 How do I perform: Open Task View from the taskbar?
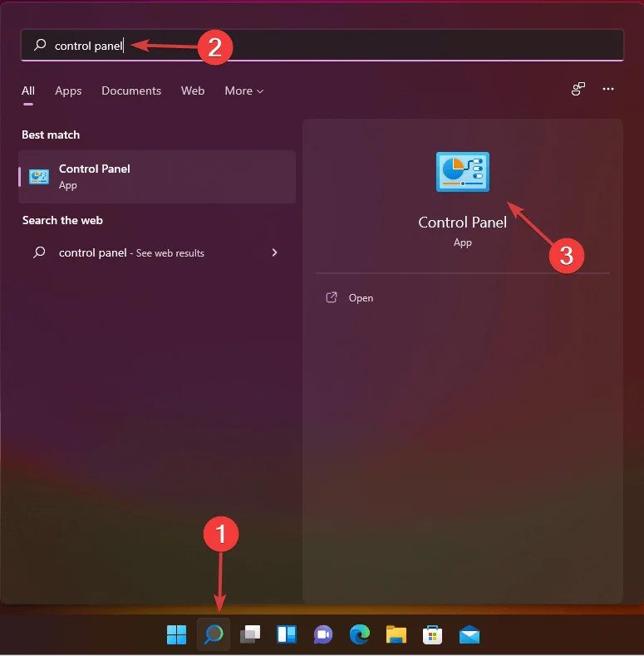click(250, 634)
